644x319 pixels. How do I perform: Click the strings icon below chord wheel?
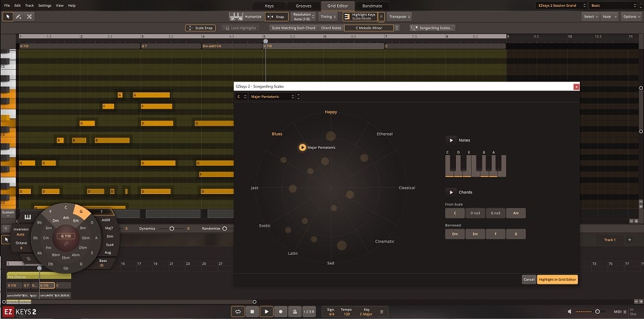[x=28, y=259]
